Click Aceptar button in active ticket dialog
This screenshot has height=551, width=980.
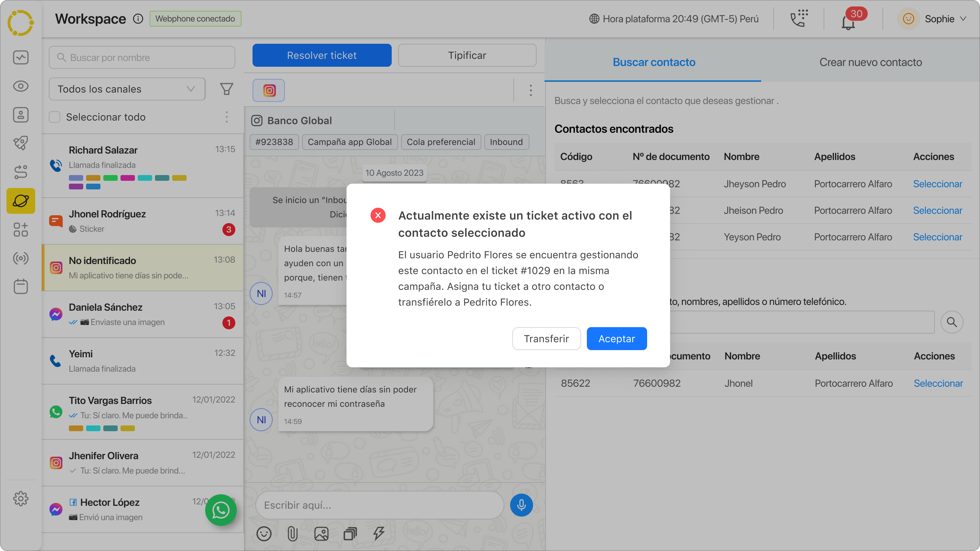(617, 338)
